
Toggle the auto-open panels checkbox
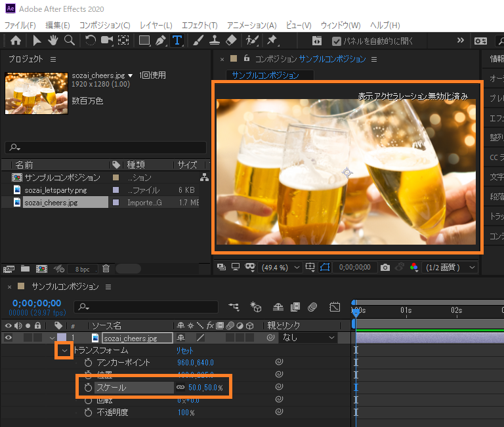[x=337, y=41]
